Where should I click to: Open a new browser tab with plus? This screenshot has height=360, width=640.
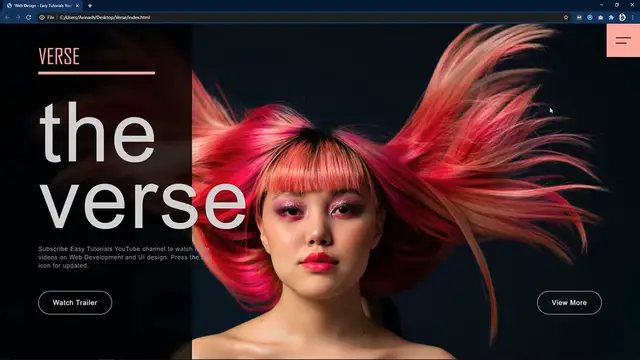click(90, 6)
